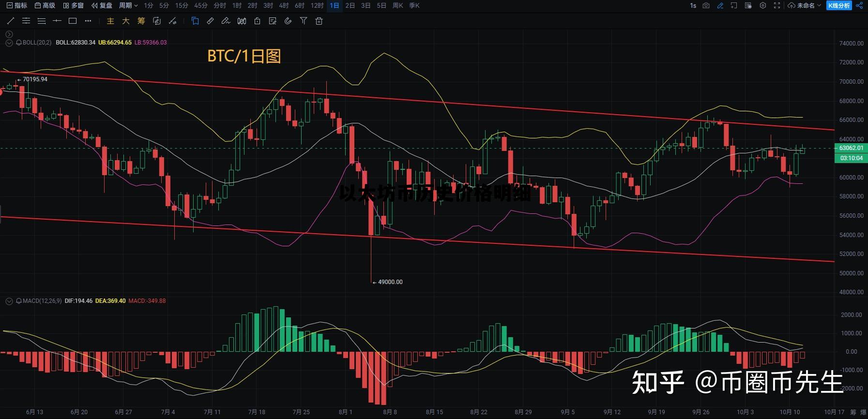Click the 大 indicator icon
The height and width of the screenshot is (419, 868).
(126, 21)
